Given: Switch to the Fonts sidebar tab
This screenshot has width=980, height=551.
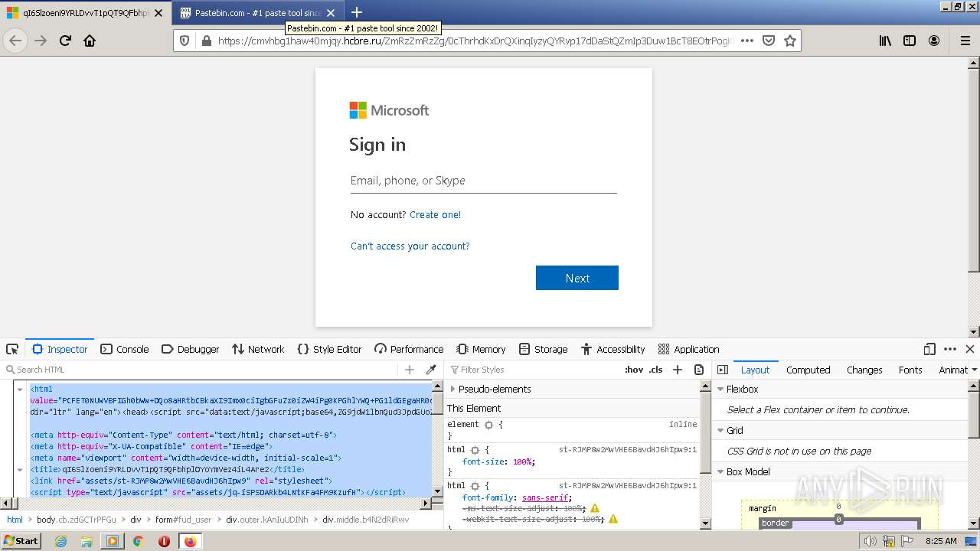Looking at the screenshot, I should point(910,370).
